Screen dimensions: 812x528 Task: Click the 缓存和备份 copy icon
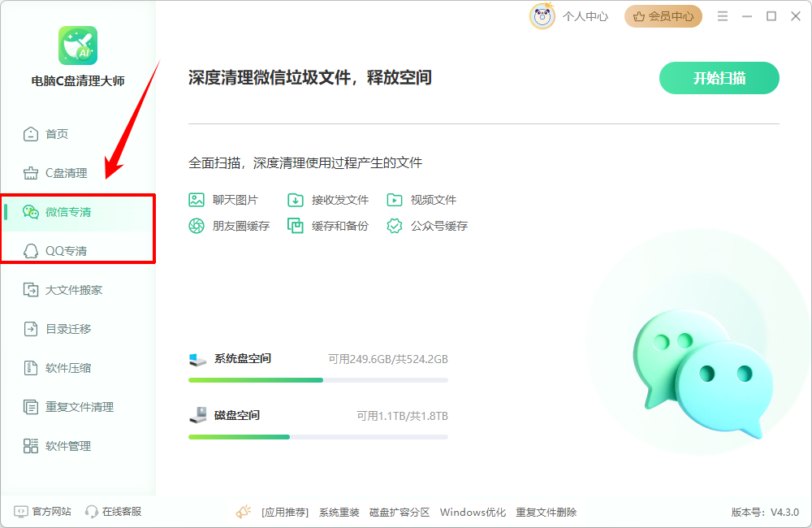pyautogui.click(x=296, y=226)
